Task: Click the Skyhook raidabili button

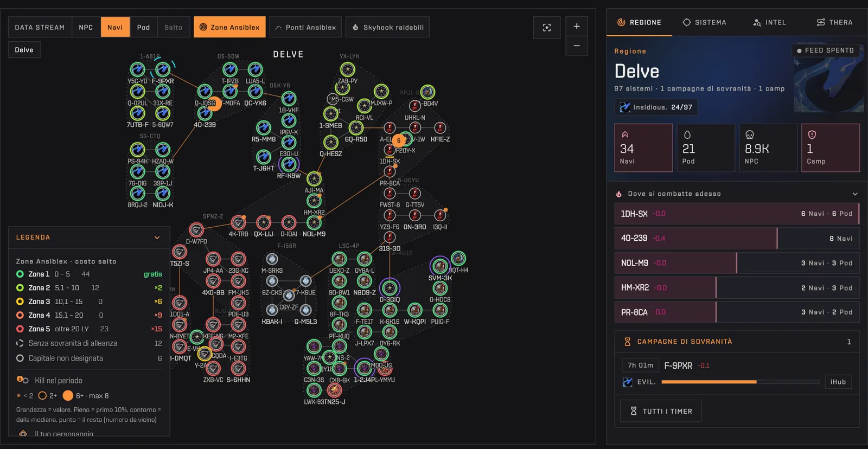Action: 387,27
